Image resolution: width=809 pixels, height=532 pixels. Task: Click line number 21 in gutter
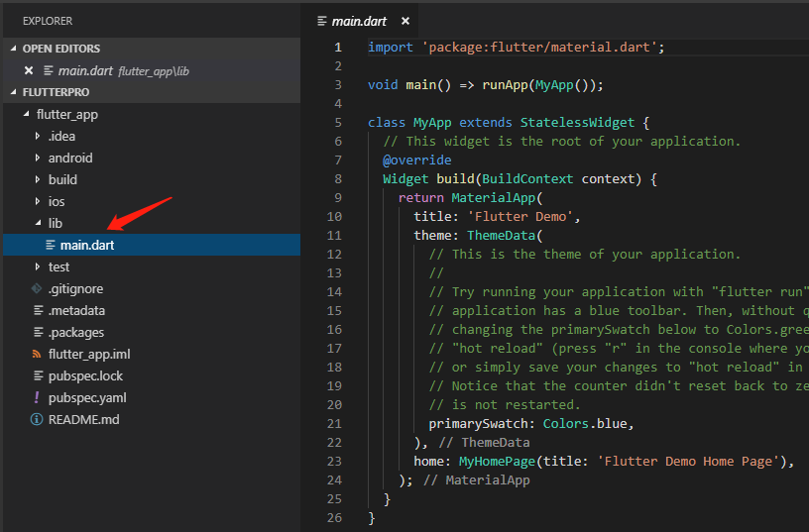tap(334, 424)
